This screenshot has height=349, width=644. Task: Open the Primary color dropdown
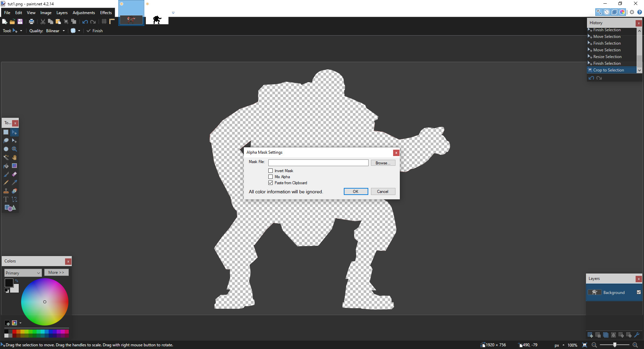(x=23, y=273)
